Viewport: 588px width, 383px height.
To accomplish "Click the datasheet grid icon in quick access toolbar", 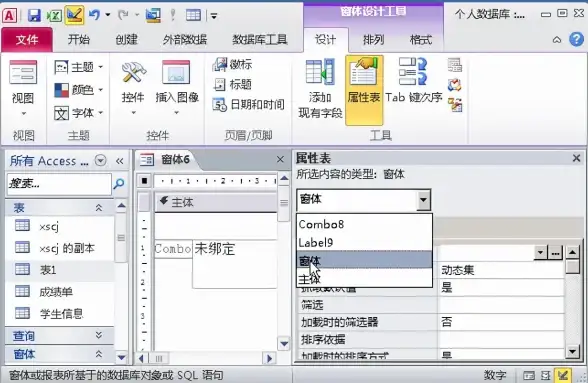I will tap(194, 15).
